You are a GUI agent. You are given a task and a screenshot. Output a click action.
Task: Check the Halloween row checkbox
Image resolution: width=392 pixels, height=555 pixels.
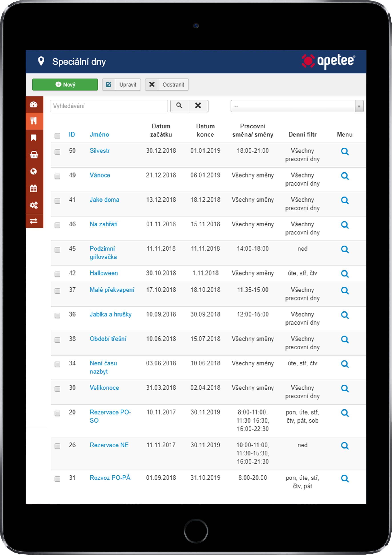pyautogui.click(x=57, y=274)
